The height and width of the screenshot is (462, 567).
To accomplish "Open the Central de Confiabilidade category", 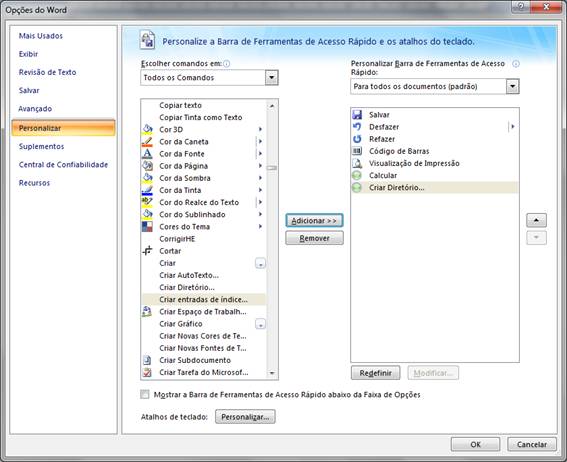I will 63,164.
